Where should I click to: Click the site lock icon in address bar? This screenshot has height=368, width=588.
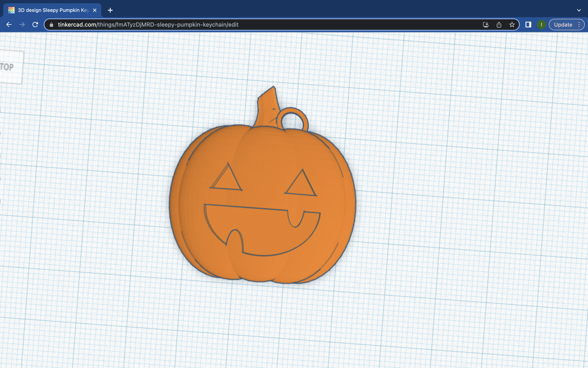51,25
